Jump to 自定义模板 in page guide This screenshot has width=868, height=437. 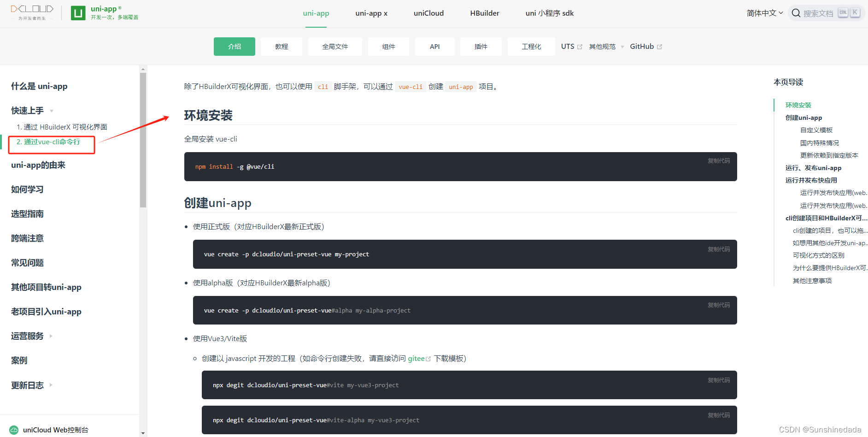pos(816,130)
